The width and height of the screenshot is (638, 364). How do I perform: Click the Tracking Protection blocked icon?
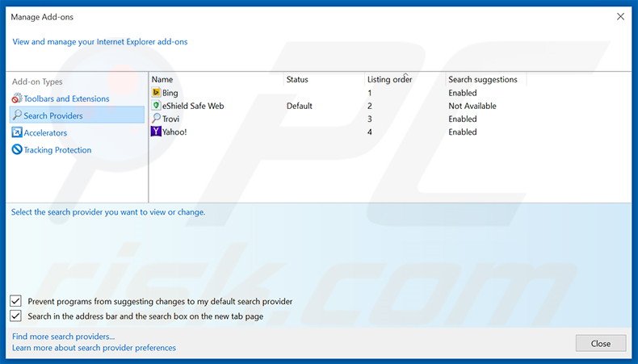point(17,149)
